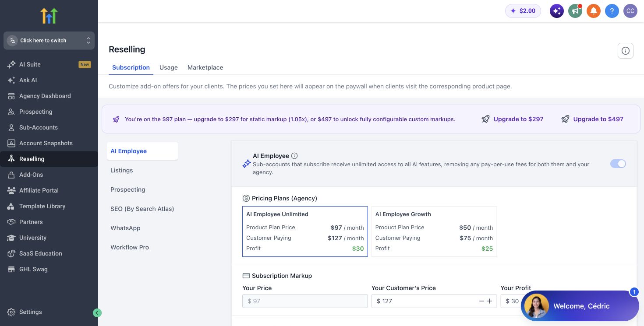Toggle the AI Employee reselling switch
This screenshot has height=326, width=644.
[x=618, y=164]
